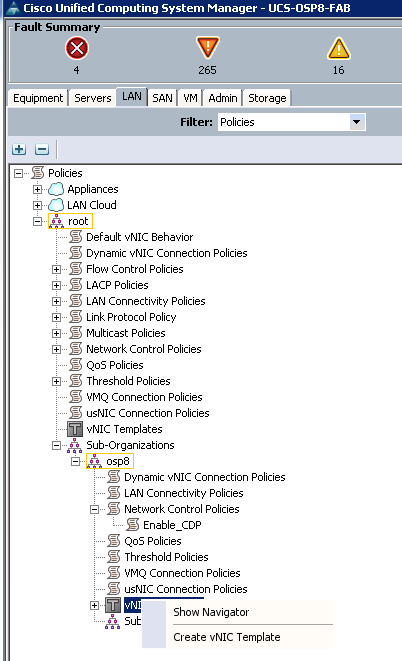This screenshot has height=661, width=402.
Task: Click the critical faults red X icon
Action: click(x=77, y=48)
